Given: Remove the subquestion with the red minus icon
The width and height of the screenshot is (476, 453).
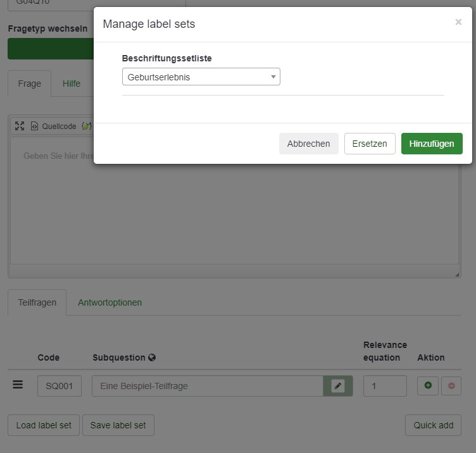Looking at the screenshot, I should point(451,385).
